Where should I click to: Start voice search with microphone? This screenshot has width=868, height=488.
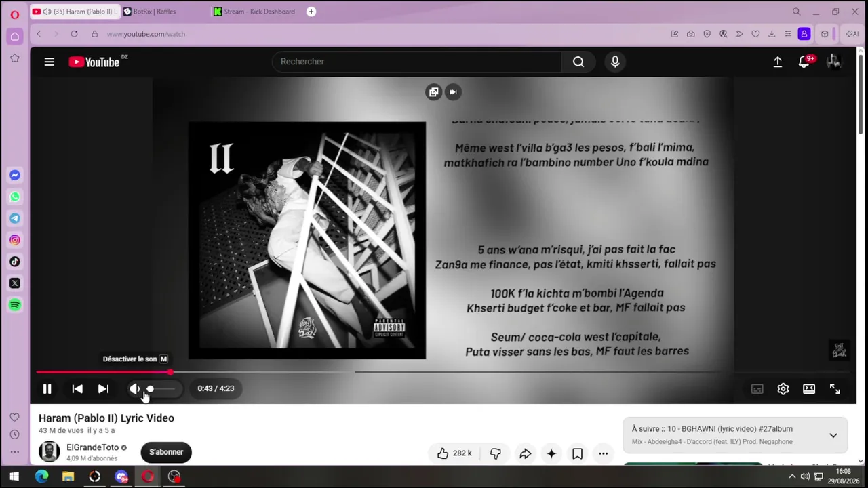pyautogui.click(x=615, y=62)
